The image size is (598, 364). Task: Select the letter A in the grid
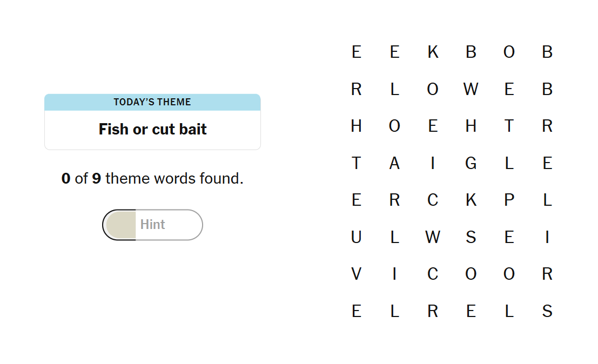394,163
